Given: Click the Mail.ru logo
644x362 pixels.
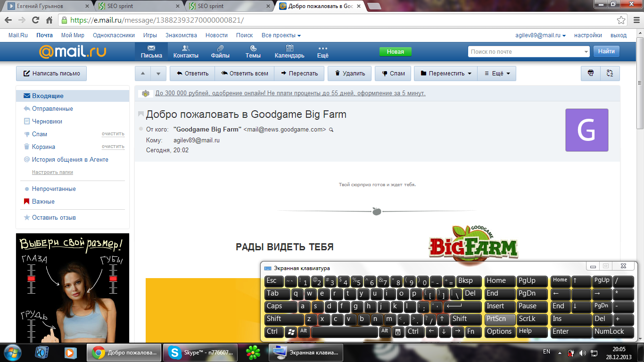Looking at the screenshot, I should (x=73, y=51).
